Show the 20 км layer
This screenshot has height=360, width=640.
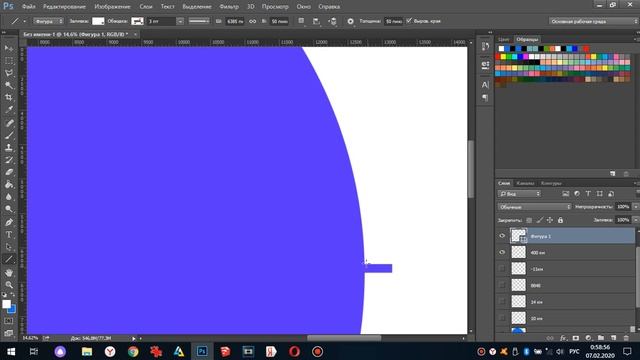(502, 318)
